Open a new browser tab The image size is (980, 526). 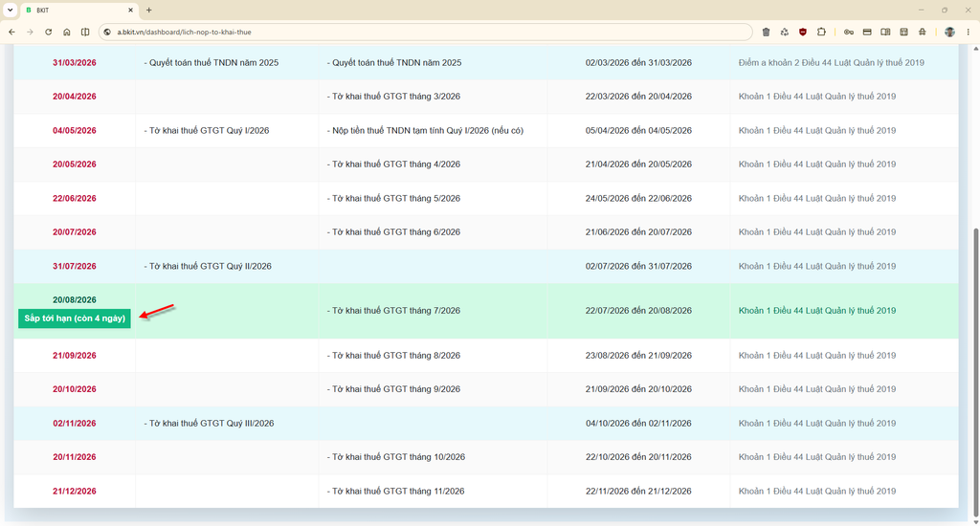click(x=148, y=10)
